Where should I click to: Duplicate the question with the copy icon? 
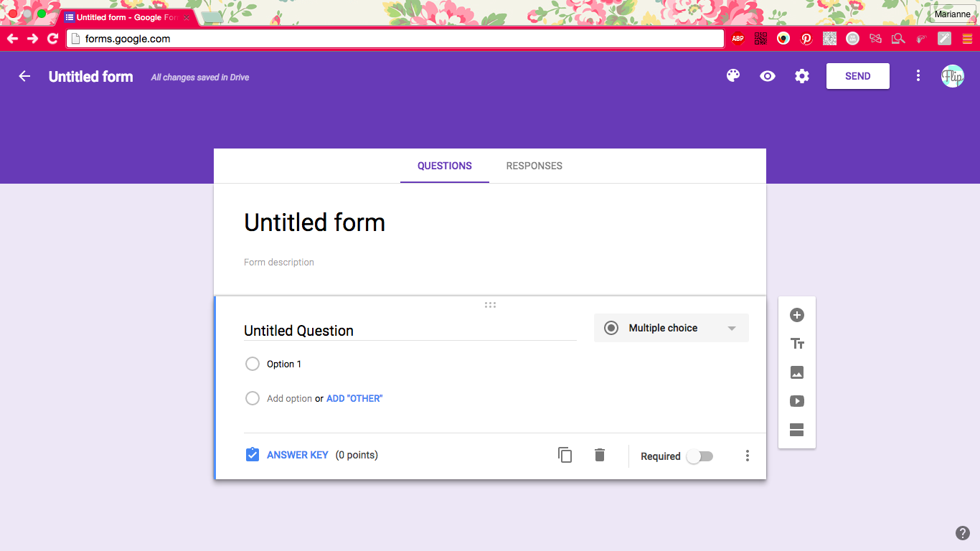point(565,455)
